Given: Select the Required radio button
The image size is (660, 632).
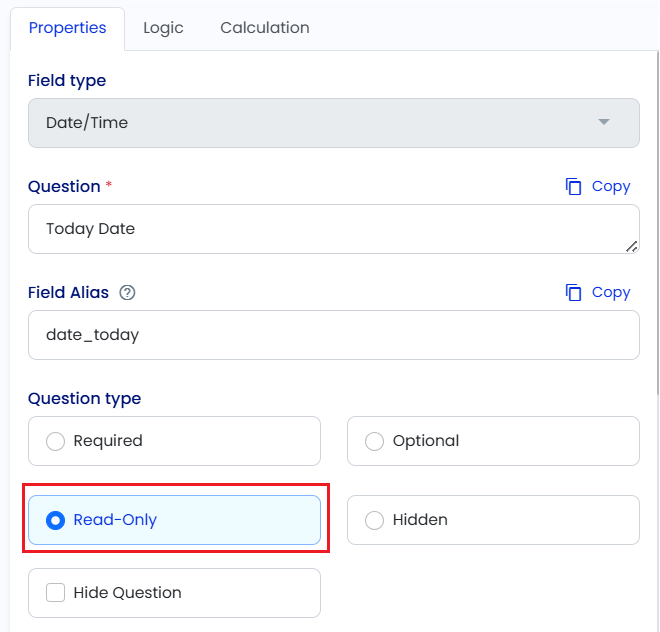Looking at the screenshot, I should click(55, 441).
